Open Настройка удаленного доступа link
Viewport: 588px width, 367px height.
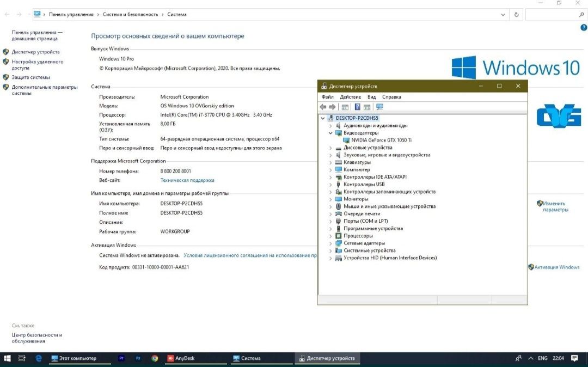[x=38, y=65]
